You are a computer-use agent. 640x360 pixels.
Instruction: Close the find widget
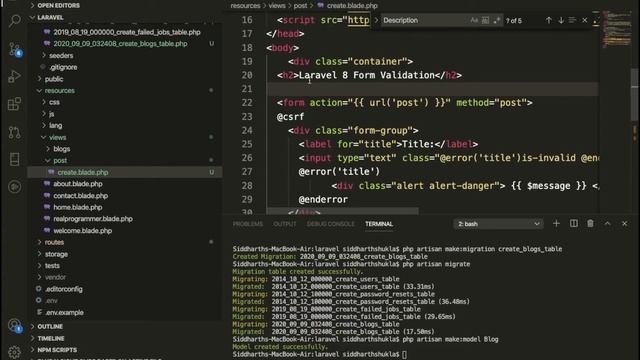[x=584, y=20]
